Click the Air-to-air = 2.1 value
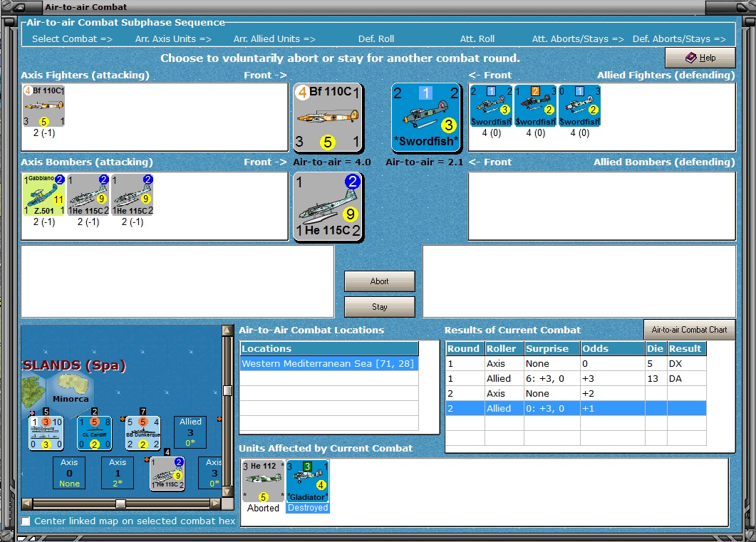 (424, 162)
